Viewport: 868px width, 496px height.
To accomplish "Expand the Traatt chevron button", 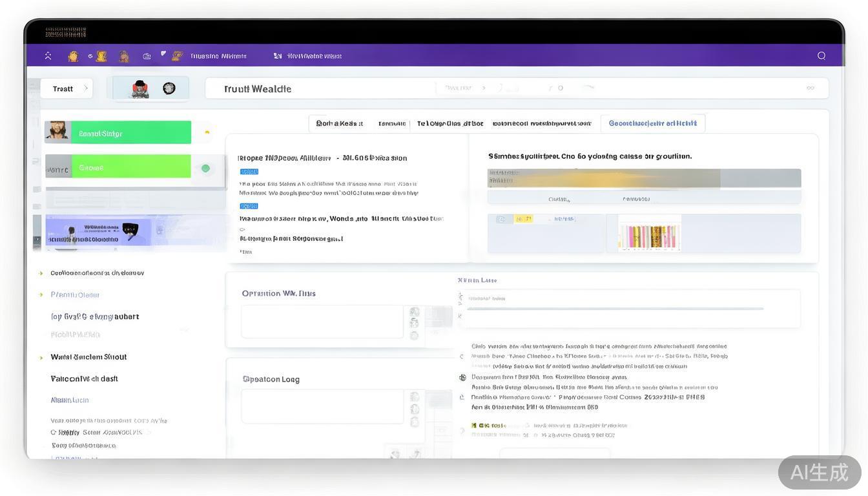I will point(85,88).
